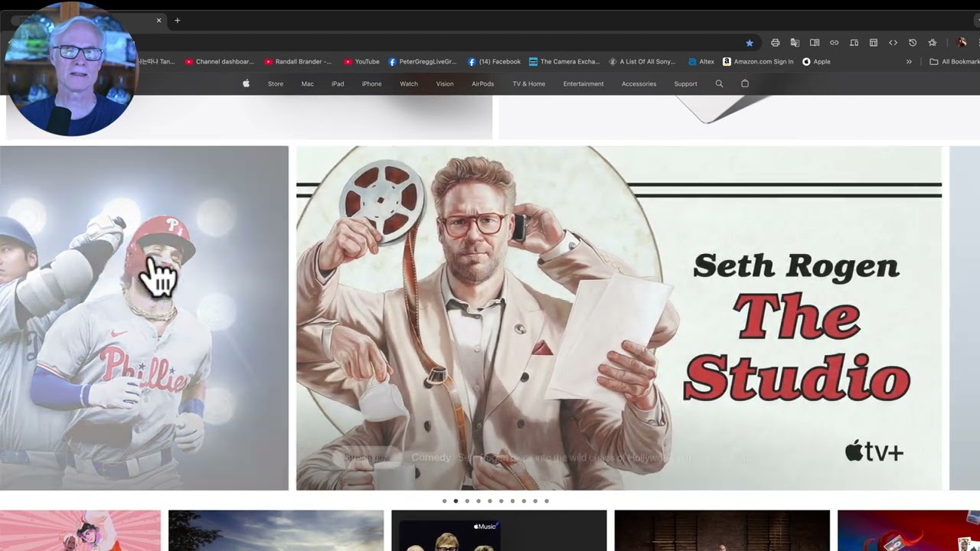980x551 pixels.
Task: Click the devices icon in browser toolbar
Action: [854, 43]
